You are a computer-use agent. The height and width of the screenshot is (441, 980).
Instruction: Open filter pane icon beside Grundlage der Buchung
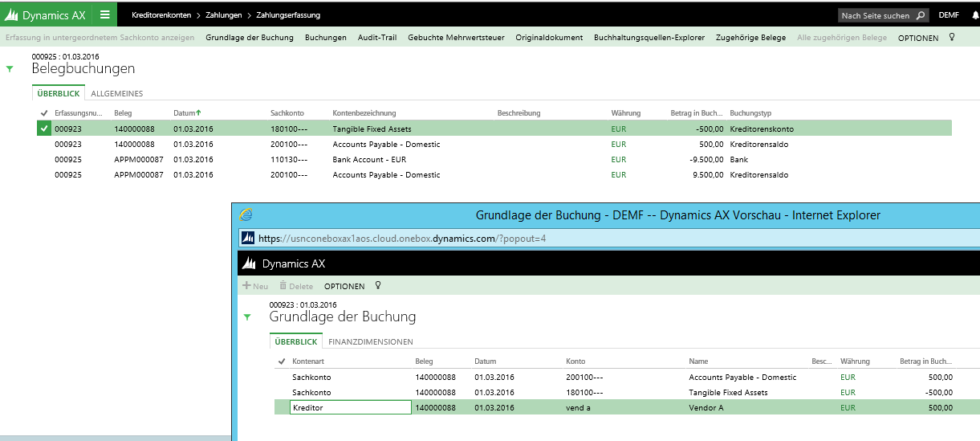[x=247, y=317]
